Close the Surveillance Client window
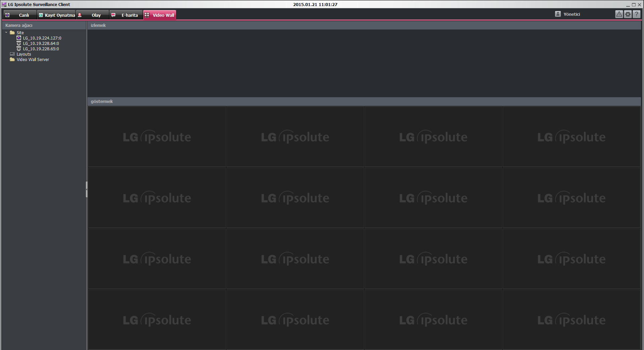Screen dimensions: 644x350 coord(639,5)
